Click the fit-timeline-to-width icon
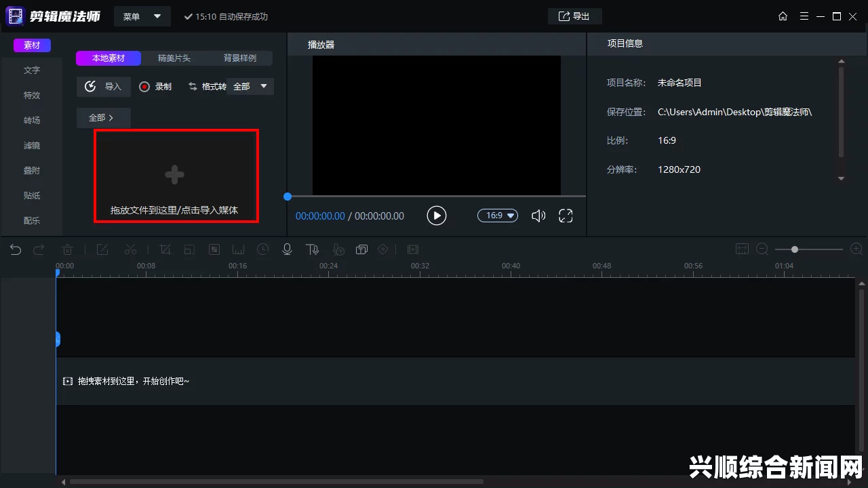The image size is (868, 488). tap(742, 249)
